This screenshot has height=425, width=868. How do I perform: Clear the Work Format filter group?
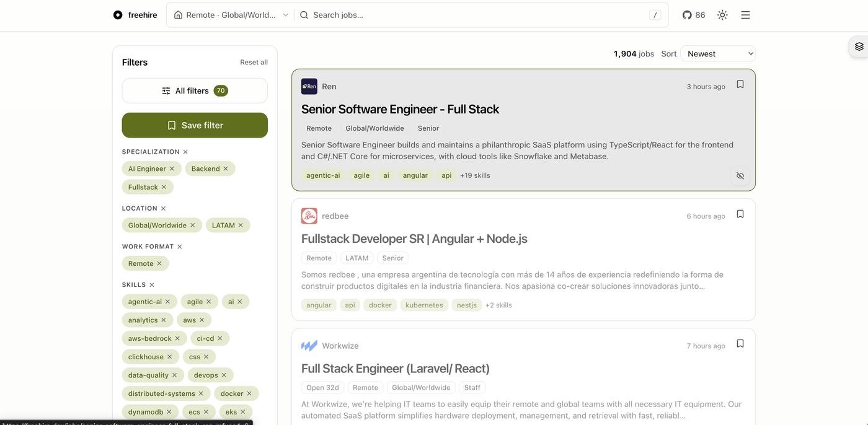point(180,247)
